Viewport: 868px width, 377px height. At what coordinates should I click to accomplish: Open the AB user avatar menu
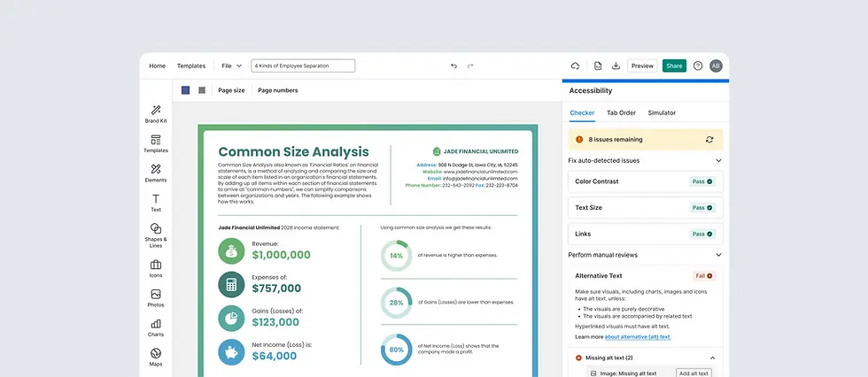pyautogui.click(x=716, y=65)
